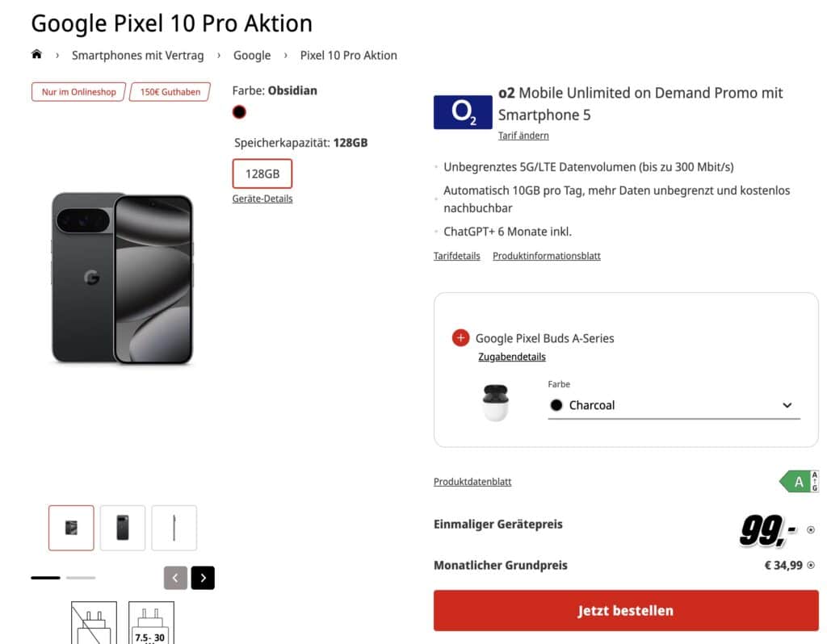
Task: Click info icon beside monthly price €34,99
Action: pos(810,566)
